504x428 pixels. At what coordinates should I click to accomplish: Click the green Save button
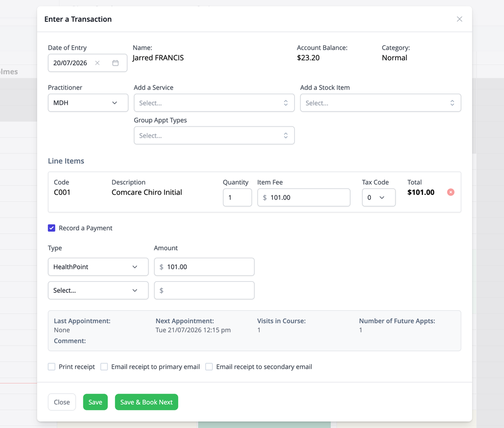tap(95, 402)
